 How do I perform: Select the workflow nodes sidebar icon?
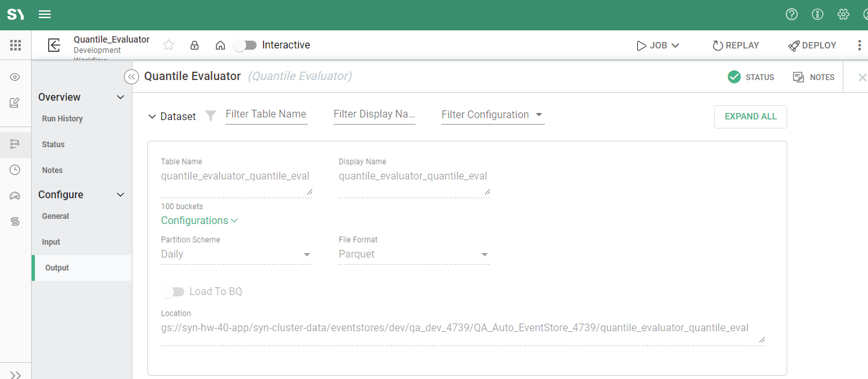click(15, 144)
